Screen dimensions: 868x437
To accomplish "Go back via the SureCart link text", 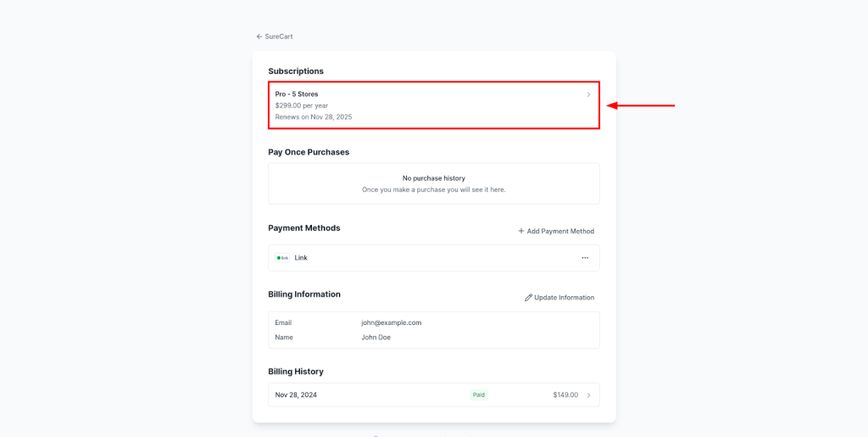I will point(279,36).
